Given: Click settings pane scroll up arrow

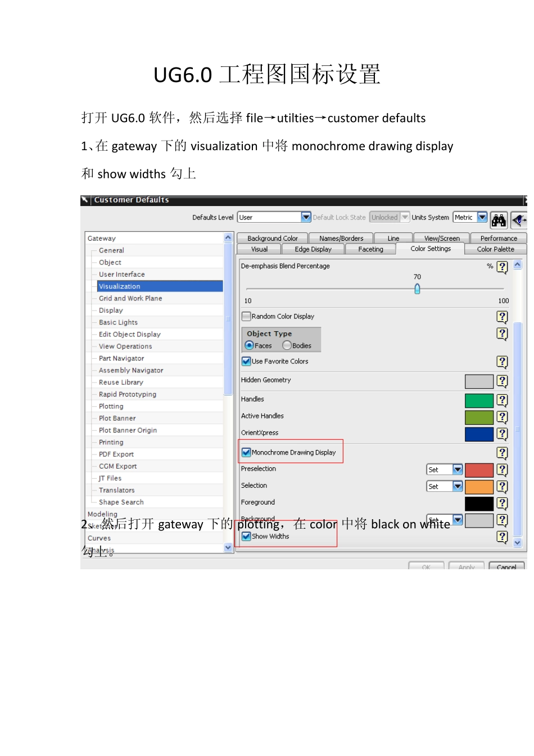Looking at the screenshot, I should [x=518, y=264].
